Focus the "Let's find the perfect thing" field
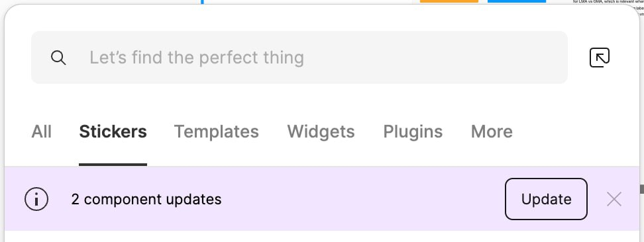The width and height of the screenshot is (644, 242). coord(299,58)
